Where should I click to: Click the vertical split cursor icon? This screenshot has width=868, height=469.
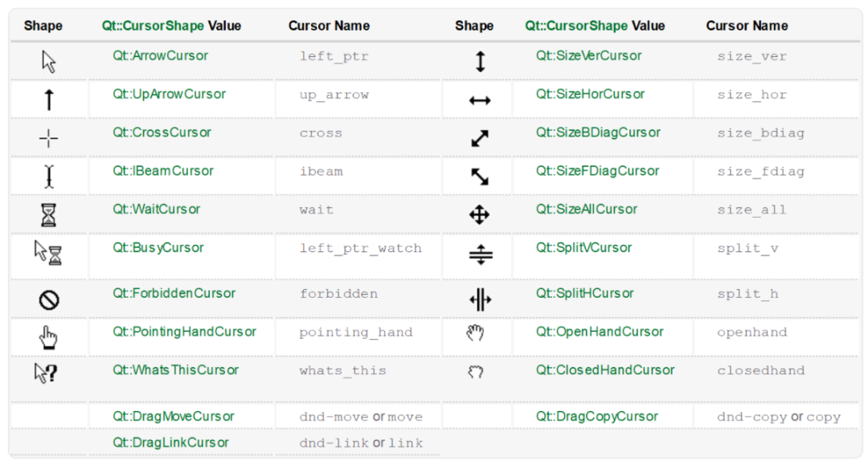[480, 255]
